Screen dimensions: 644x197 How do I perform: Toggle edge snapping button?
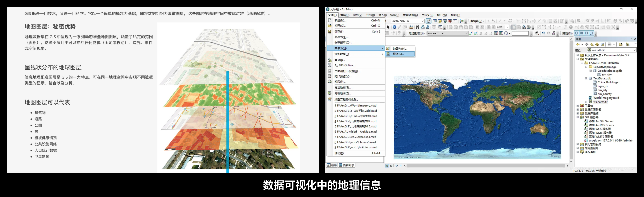tap(591, 33)
